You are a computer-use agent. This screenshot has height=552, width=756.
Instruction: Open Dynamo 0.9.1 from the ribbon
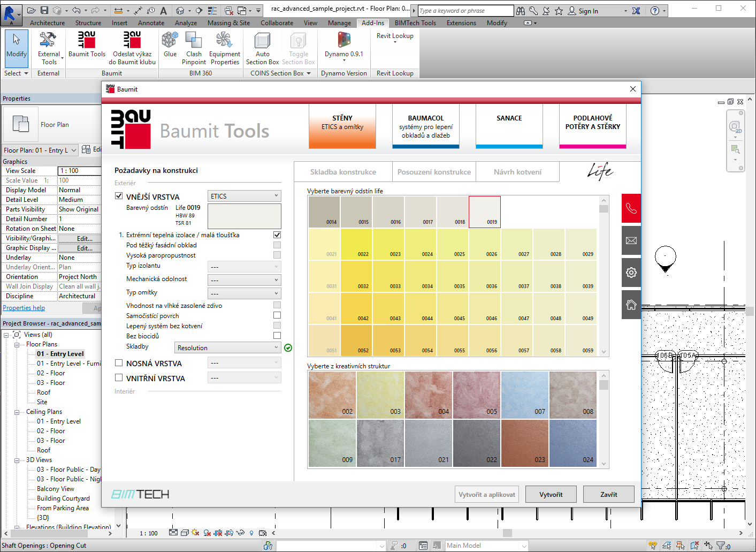(343, 44)
